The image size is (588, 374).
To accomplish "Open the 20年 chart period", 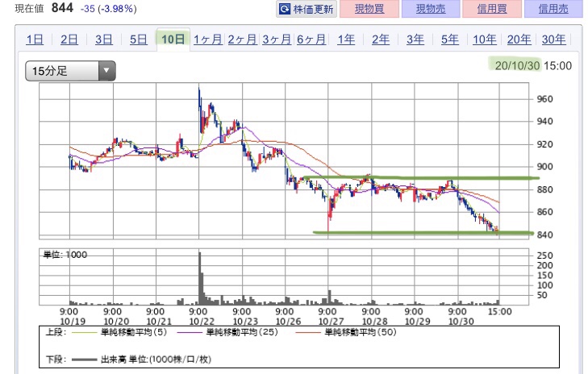I will (519, 39).
